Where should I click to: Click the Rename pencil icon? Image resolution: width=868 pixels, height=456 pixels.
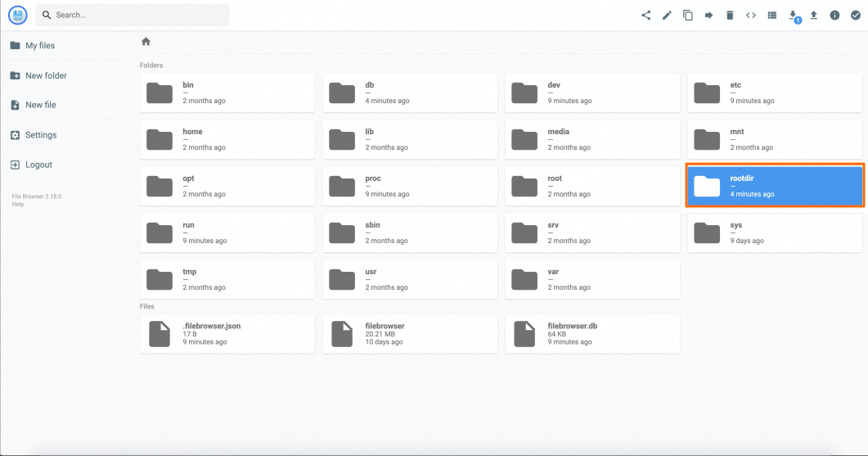pos(667,15)
